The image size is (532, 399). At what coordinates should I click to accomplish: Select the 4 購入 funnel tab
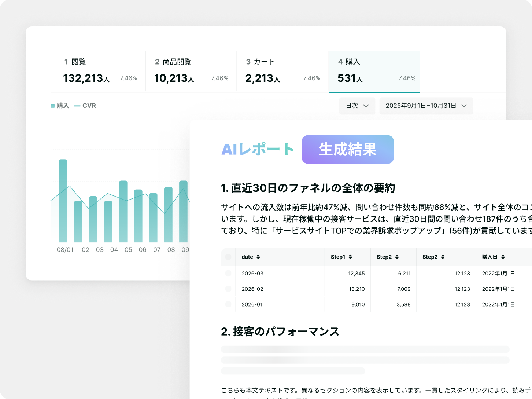(374, 72)
